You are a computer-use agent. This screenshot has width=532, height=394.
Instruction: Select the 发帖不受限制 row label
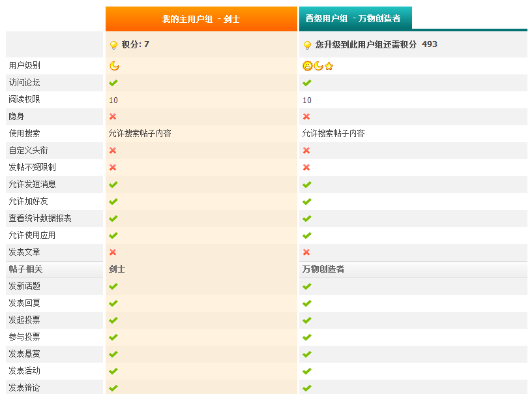32,167
